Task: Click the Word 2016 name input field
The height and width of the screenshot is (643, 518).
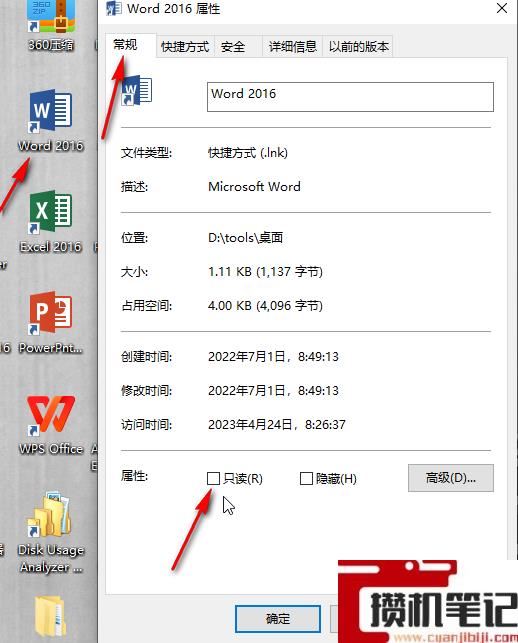Action: (x=350, y=97)
